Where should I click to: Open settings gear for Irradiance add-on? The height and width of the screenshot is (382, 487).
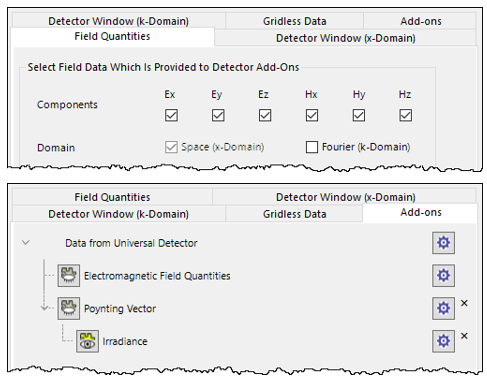[443, 341]
